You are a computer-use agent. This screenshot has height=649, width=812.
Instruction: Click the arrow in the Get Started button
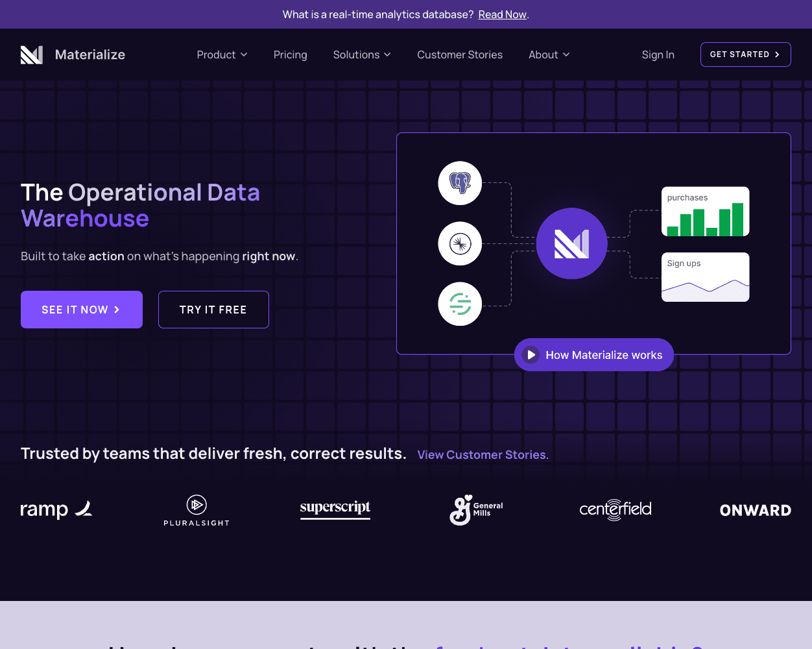(777, 55)
